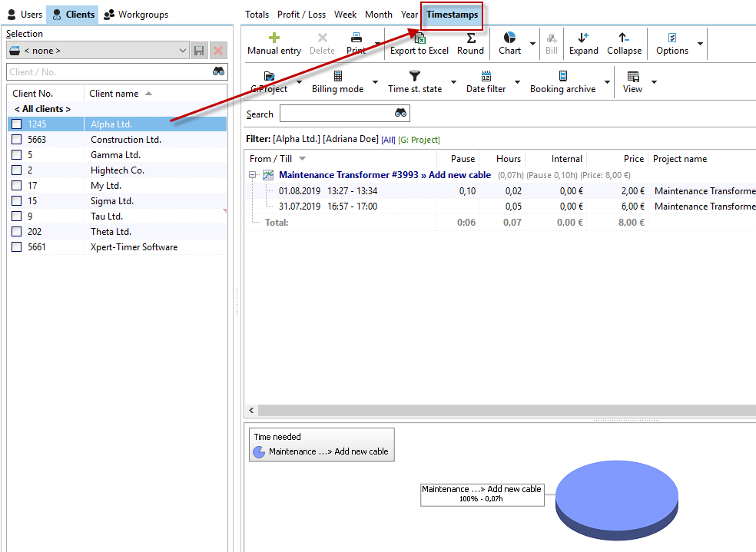
Task: Click the Collapse rows icon
Action: click(624, 38)
